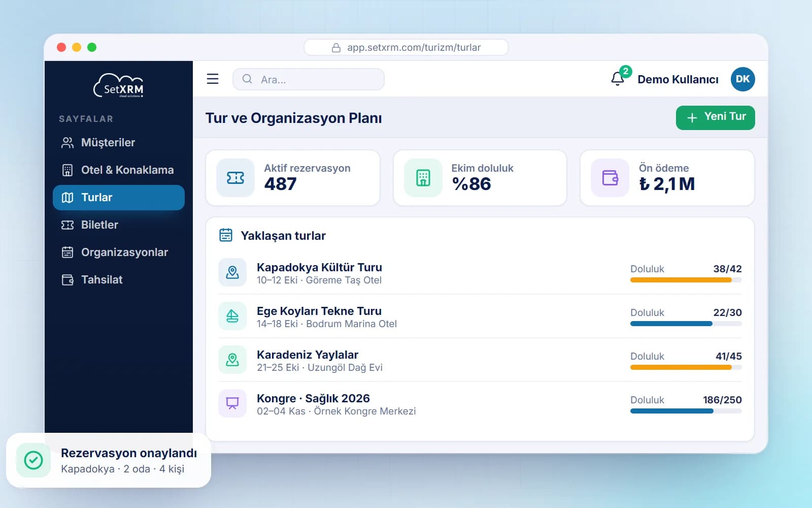This screenshot has width=812, height=508.
Task: Click the Rezervasyon onaylandı notification text
Action: click(129, 453)
